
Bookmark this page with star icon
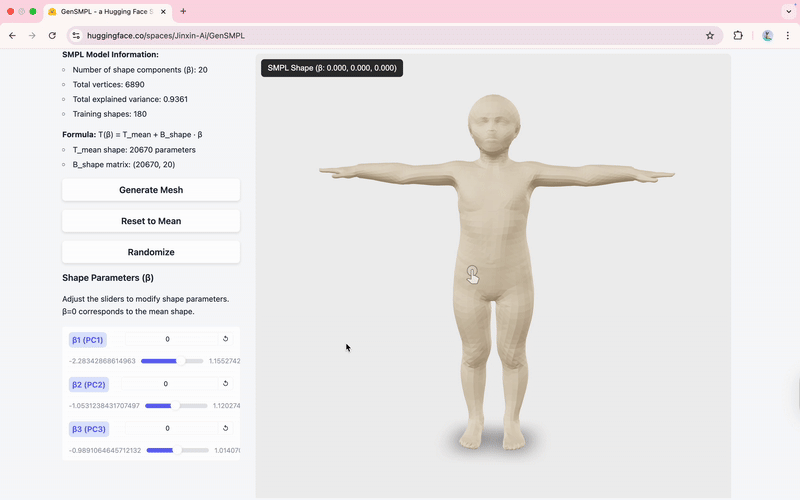710,36
